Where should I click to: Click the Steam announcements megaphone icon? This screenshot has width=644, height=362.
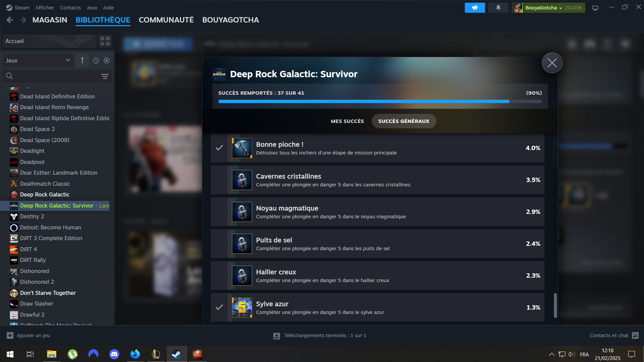click(475, 7)
